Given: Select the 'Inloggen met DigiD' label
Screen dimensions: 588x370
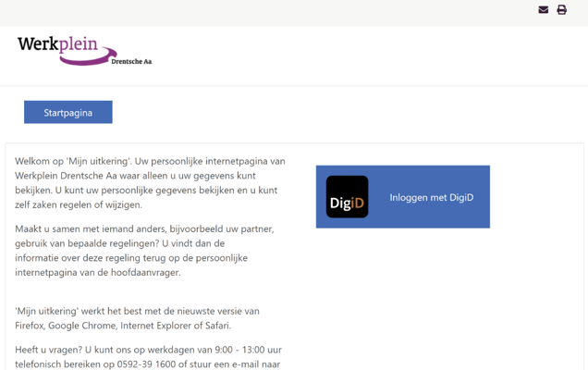Looking at the screenshot, I should coord(431,198).
